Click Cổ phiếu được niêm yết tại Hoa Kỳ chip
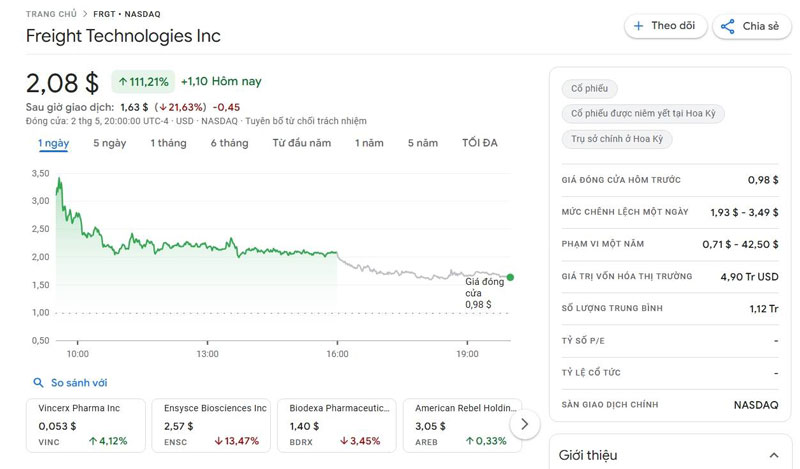Image resolution: width=800 pixels, height=469 pixels. [643, 113]
